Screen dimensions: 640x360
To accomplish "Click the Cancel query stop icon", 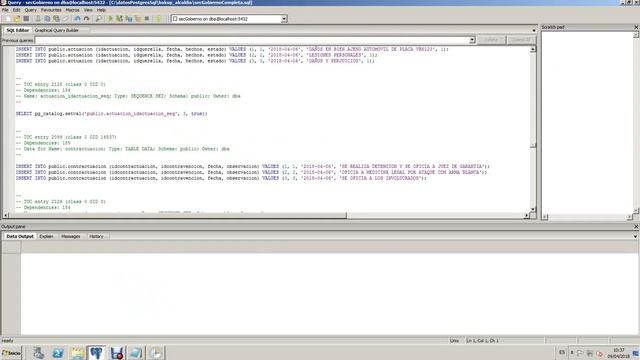I will click(147, 19).
